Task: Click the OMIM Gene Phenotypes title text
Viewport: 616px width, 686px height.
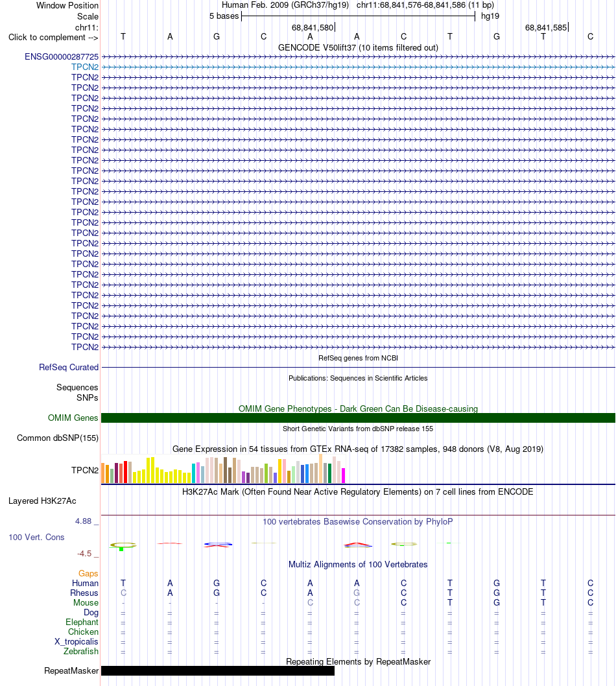Action: (x=358, y=408)
